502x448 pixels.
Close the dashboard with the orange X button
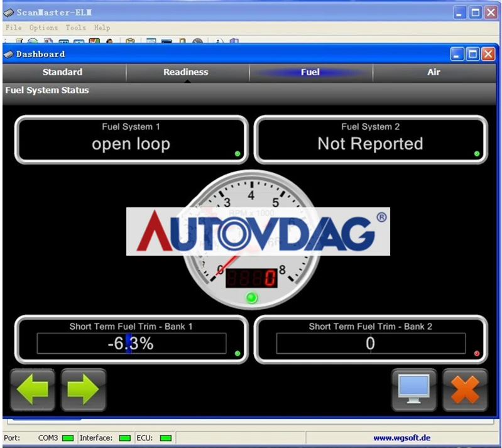(x=465, y=390)
